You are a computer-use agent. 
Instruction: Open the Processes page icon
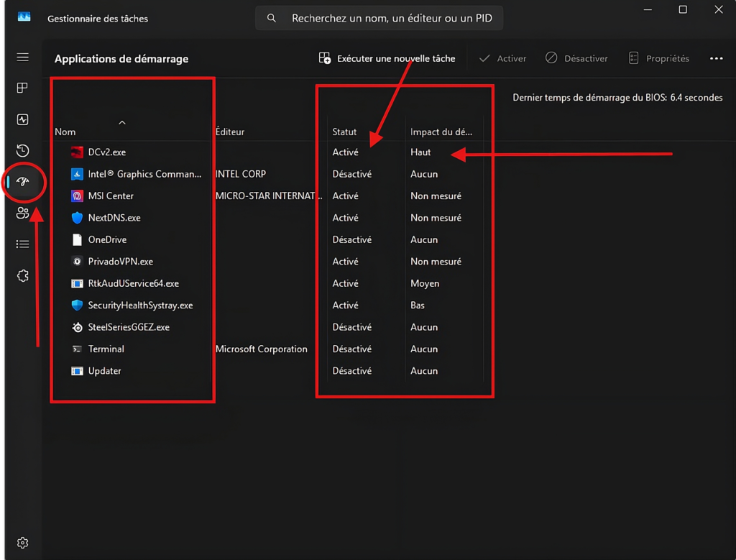(x=22, y=88)
